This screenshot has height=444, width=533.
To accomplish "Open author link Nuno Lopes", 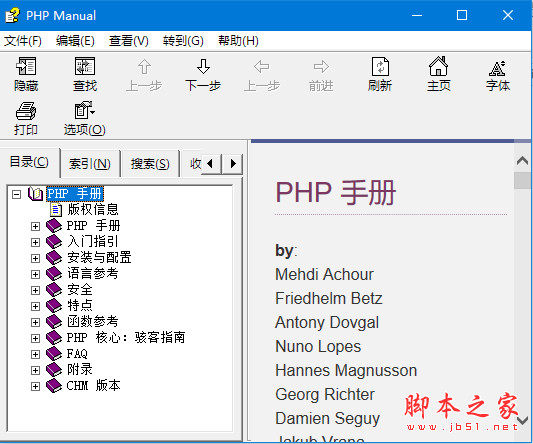I will click(318, 347).
